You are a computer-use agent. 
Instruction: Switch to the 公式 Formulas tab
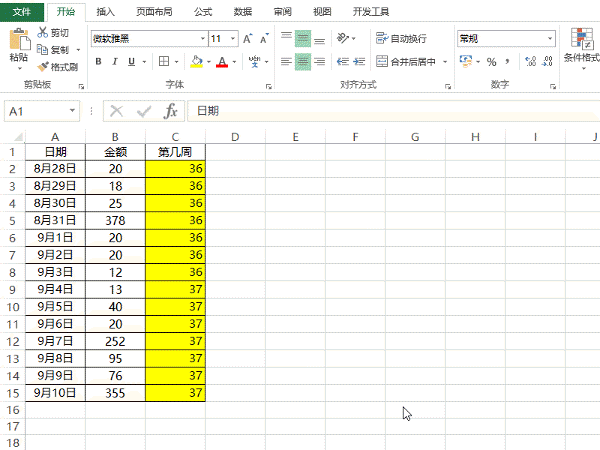coord(203,12)
